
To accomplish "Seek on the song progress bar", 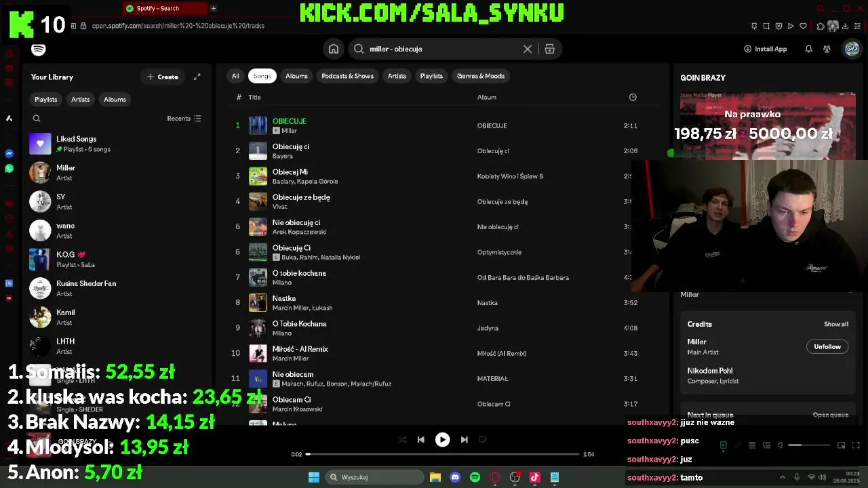I will [x=443, y=454].
